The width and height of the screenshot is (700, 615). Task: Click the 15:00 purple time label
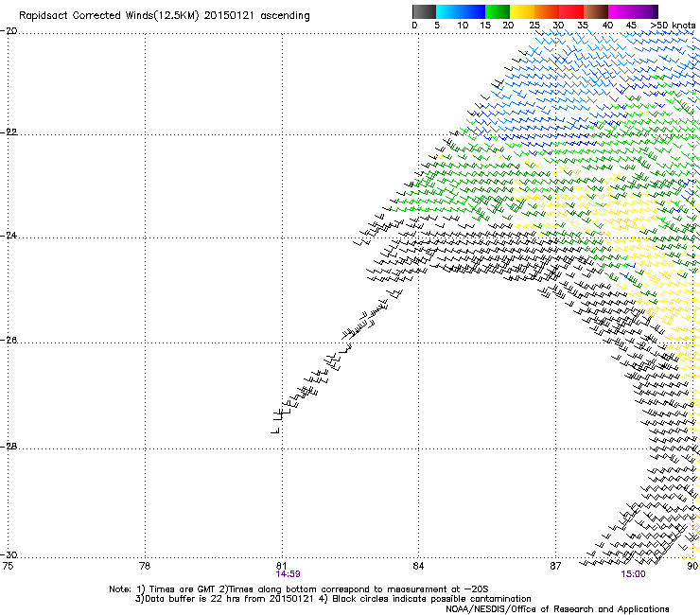[633, 574]
